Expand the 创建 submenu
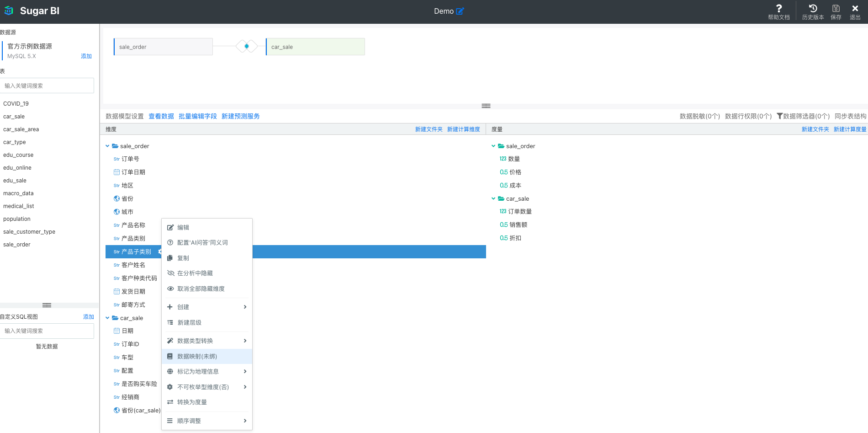 point(207,307)
